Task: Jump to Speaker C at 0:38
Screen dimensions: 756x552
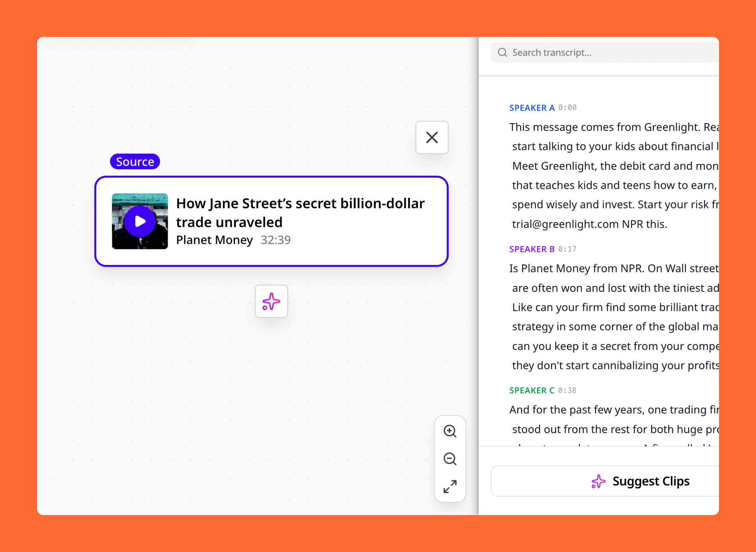Action: [x=532, y=390]
